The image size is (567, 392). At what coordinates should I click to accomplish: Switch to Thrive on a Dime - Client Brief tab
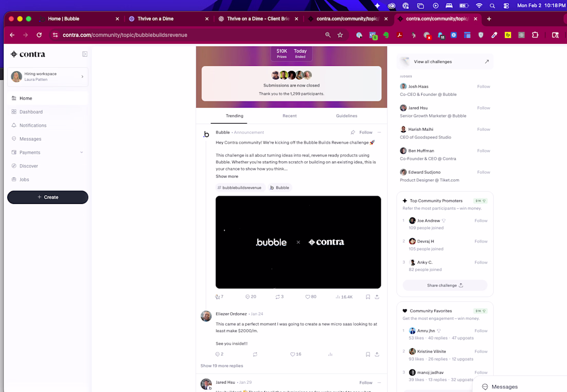(258, 19)
